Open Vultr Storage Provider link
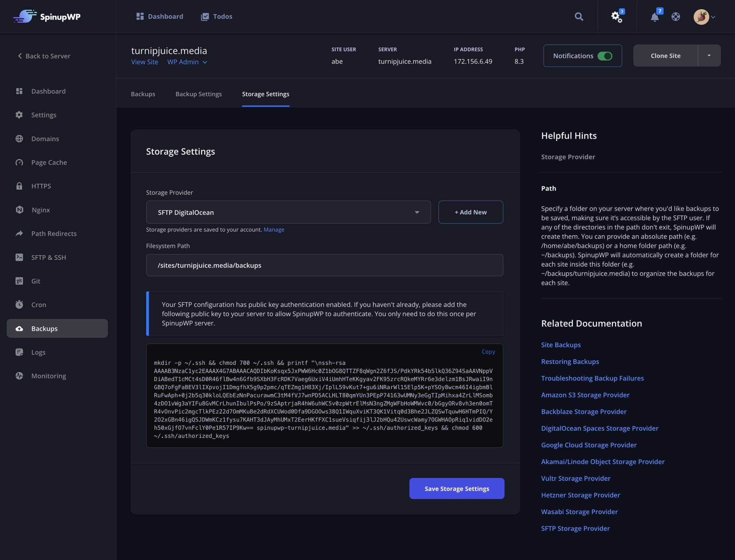The image size is (735, 560). pyautogui.click(x=575, y=478)
